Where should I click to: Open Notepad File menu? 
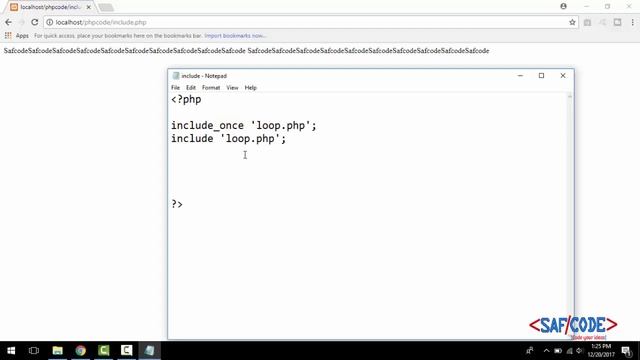(175, 88)
